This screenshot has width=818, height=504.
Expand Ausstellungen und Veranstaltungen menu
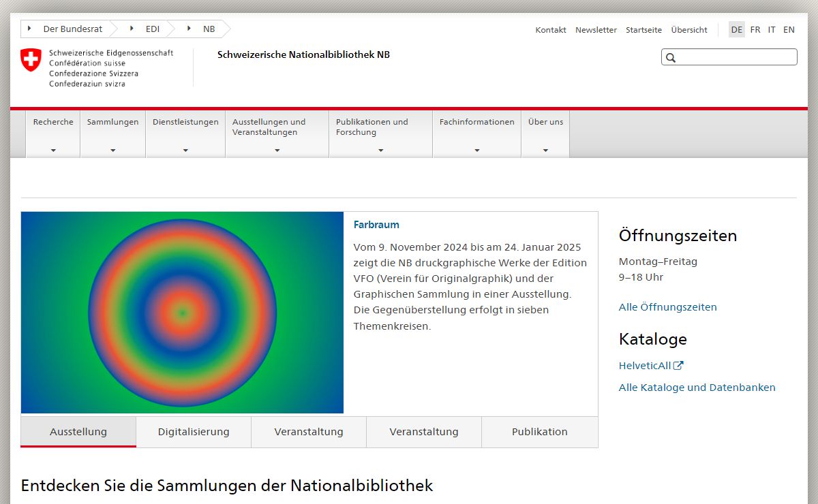click(x=277, y=134)
